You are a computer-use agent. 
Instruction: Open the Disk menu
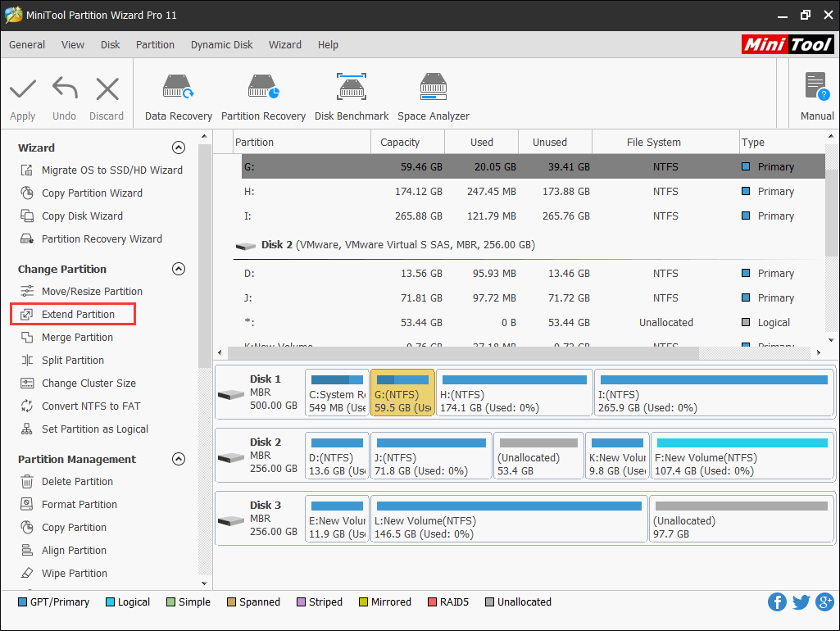coord(111,45)
